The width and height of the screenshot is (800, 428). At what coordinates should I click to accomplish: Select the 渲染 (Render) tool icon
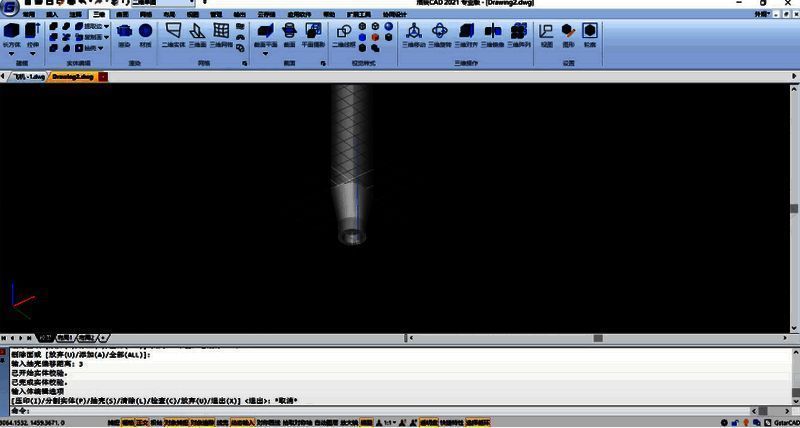[x=124, y=34]
